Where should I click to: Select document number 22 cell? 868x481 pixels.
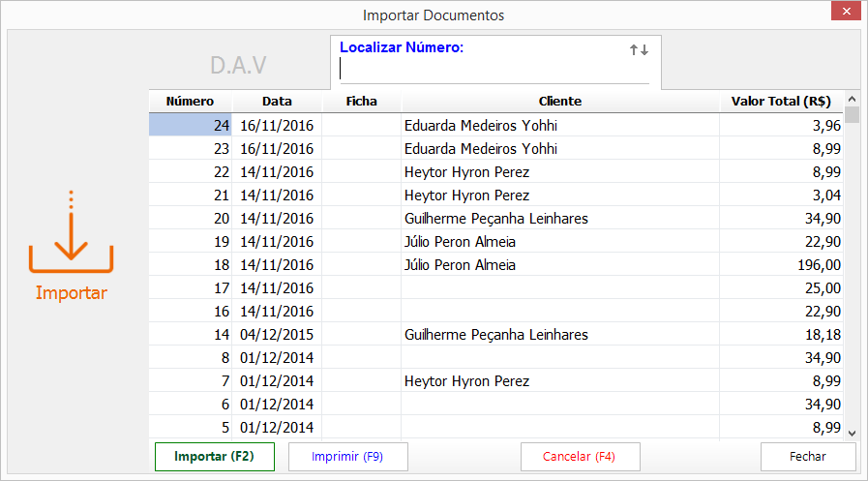191,172
